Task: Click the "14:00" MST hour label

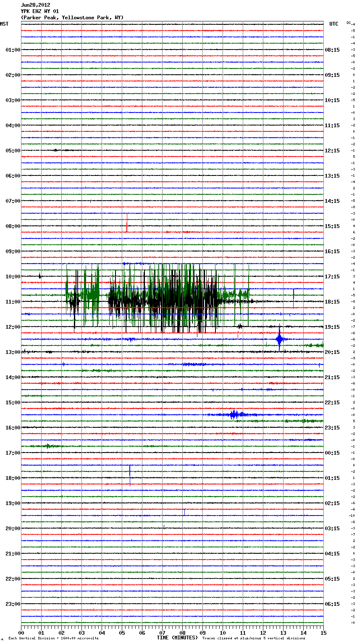Action: click(13, 377)
